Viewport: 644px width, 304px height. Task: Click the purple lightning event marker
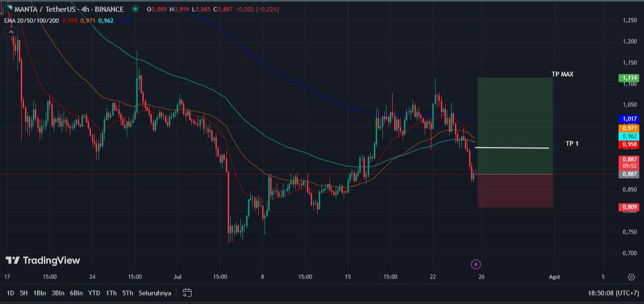point(475,264)
